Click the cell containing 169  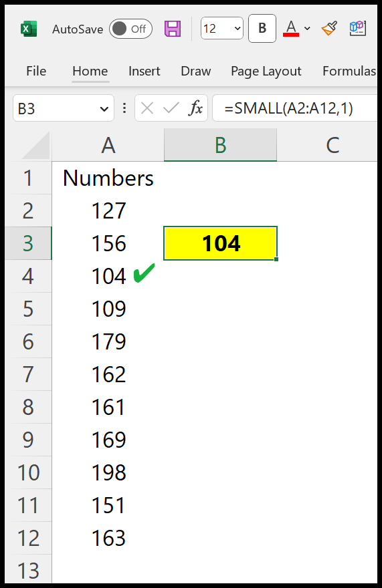108,440
